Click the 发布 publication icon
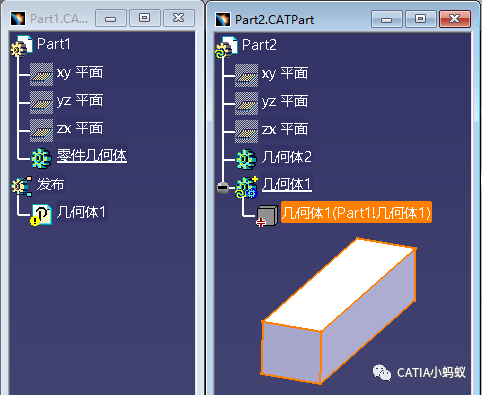The height and width of the screenshot is (395, 482). click(22, 186)
